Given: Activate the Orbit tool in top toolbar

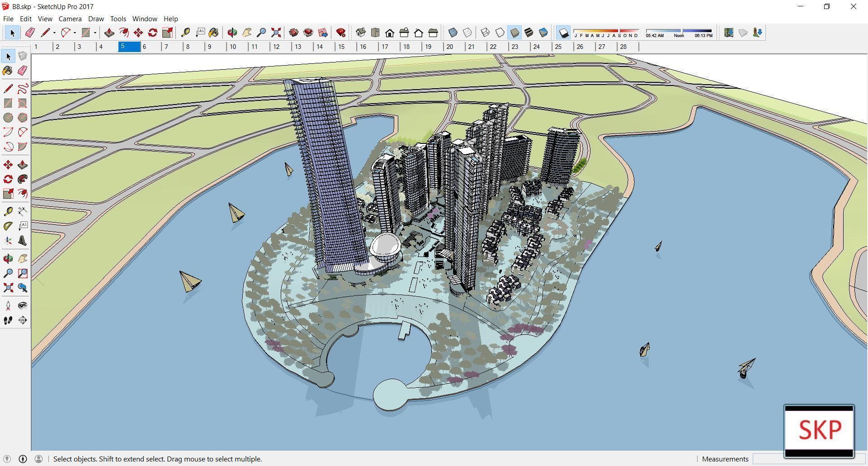Looking at the screenshot, I should [232, 33].
